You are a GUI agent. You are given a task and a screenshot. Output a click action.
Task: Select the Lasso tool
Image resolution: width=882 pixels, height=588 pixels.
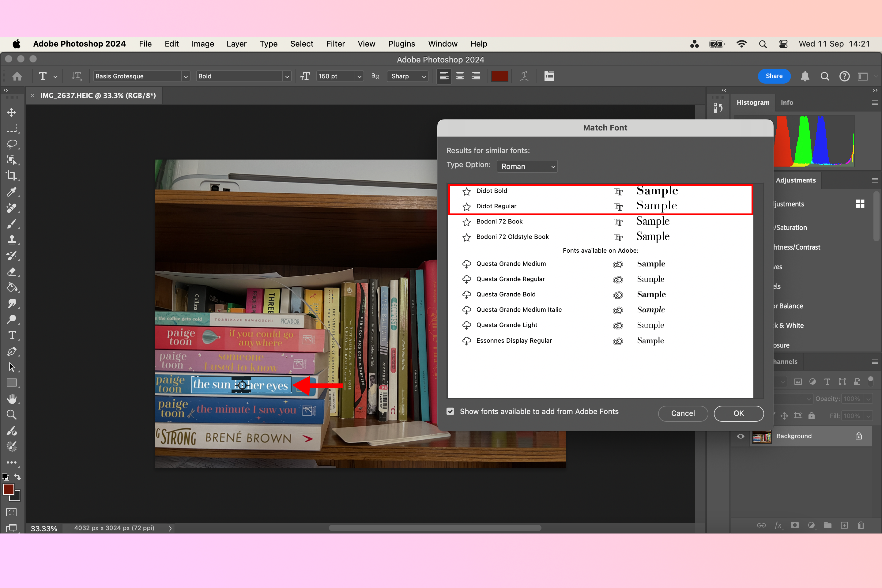11,144
